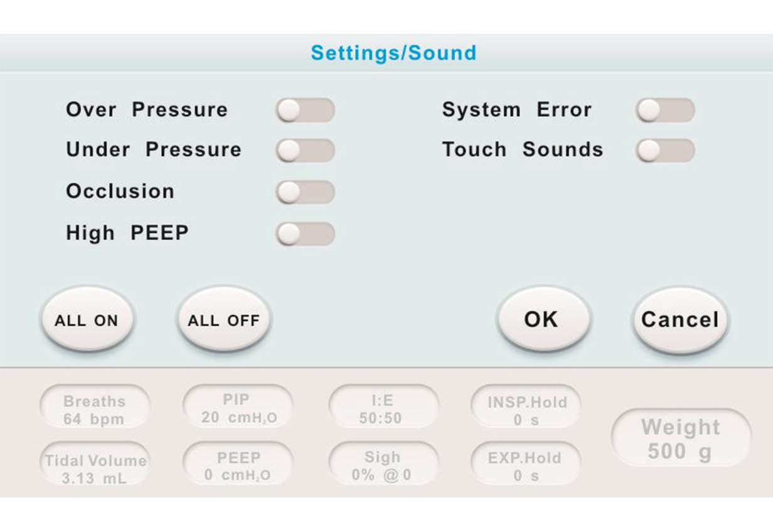Cancel the sound settings dialog
The width and height of the screenshot is (773, 532).
coord(680,320)
